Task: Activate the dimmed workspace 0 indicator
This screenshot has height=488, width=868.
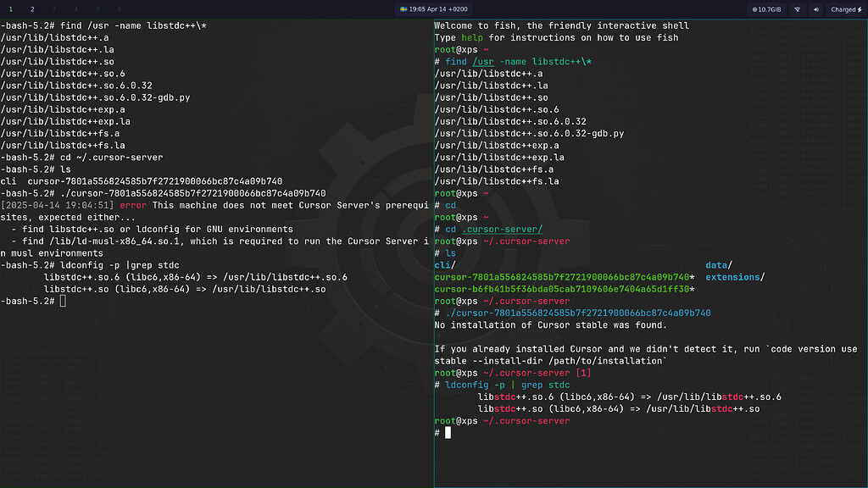Action: click(x=120, y=8)
